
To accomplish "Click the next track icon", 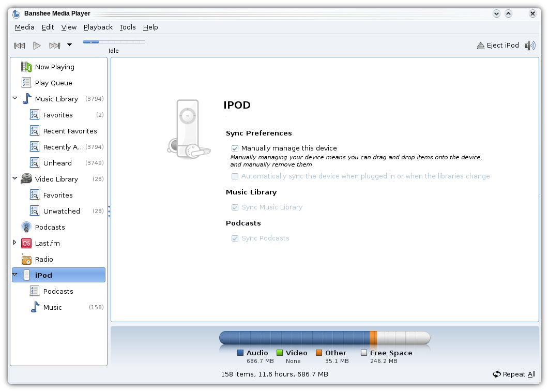I will click(55, 46).
